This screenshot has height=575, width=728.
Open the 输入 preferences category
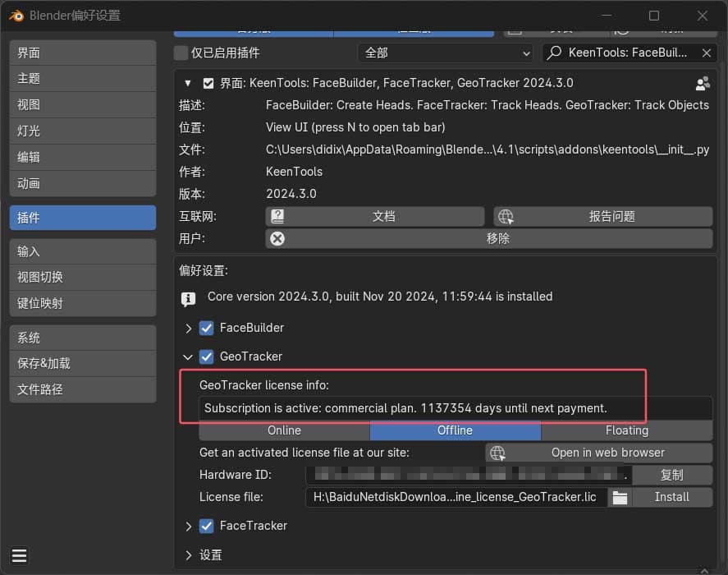pos(83,251)
